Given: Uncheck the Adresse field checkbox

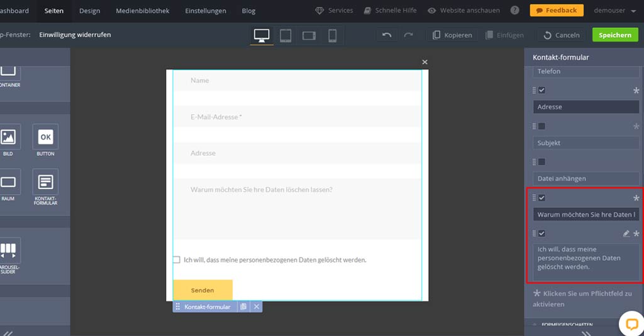Looking at the screenshot, I should click(541, 90).
